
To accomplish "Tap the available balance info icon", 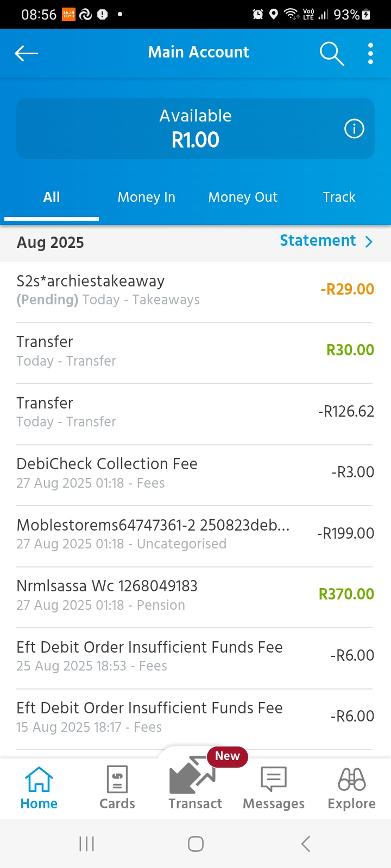I will click(x=354, y=129).
